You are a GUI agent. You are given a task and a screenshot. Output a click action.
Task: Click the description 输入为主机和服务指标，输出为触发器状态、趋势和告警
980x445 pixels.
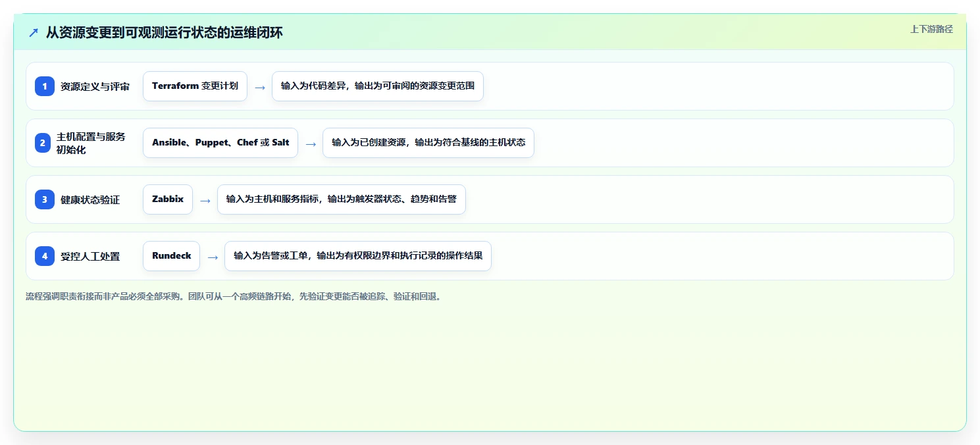[342, 199]
